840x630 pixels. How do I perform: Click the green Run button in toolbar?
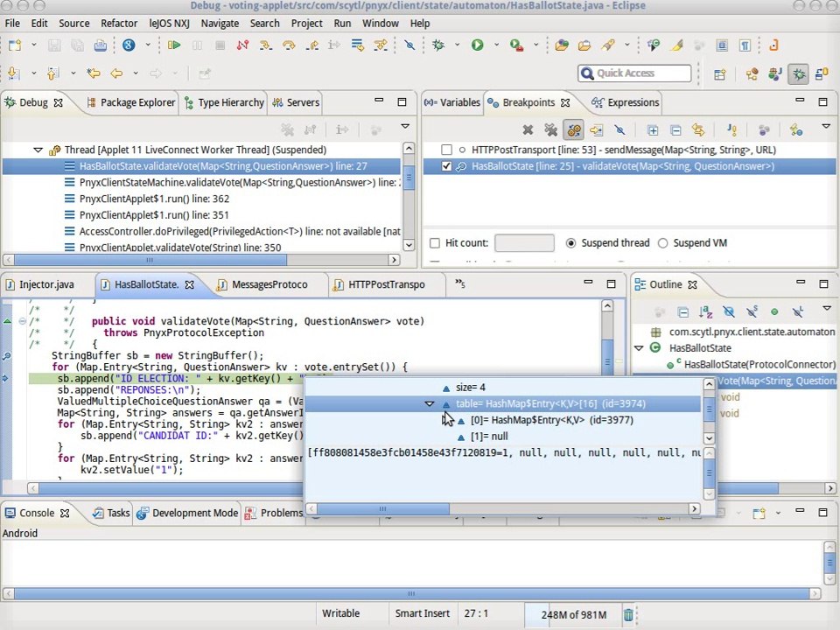tap(478, 45)
